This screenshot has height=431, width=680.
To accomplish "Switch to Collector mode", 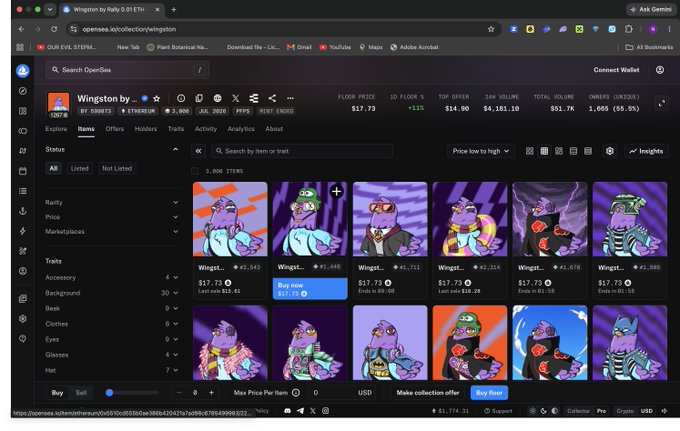I will (578, 411).
